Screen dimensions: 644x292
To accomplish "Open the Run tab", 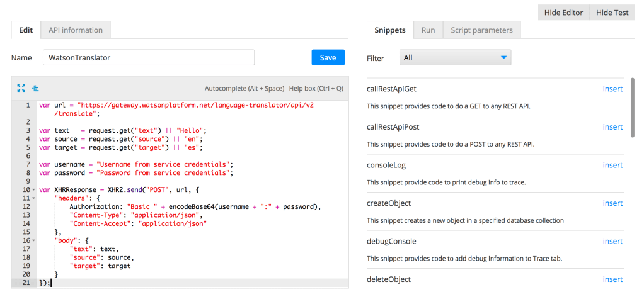I will point(428,30).
